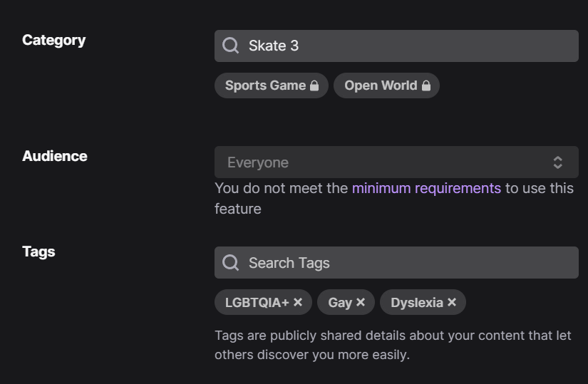Click the Category field containing Skate 3
Image resolution: width=588 pixels, height=384 pixels.
[396, 46]
